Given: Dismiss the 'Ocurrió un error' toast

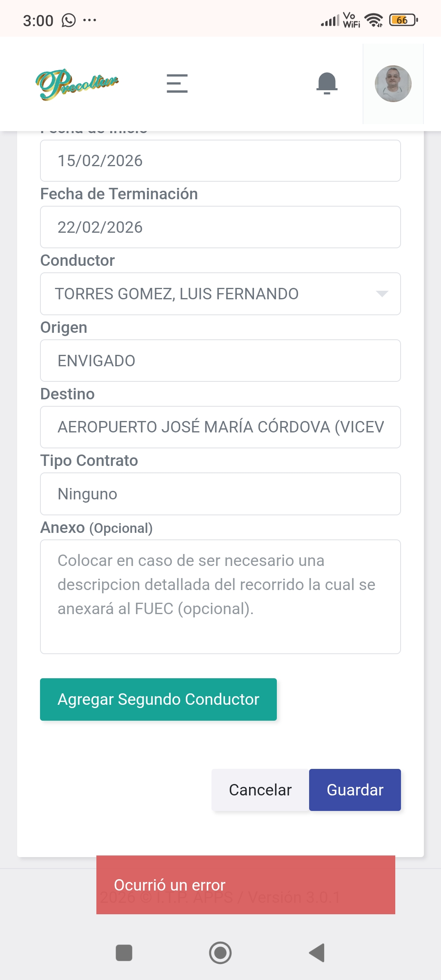Looking at the screenshot, I should pos(246,885).
